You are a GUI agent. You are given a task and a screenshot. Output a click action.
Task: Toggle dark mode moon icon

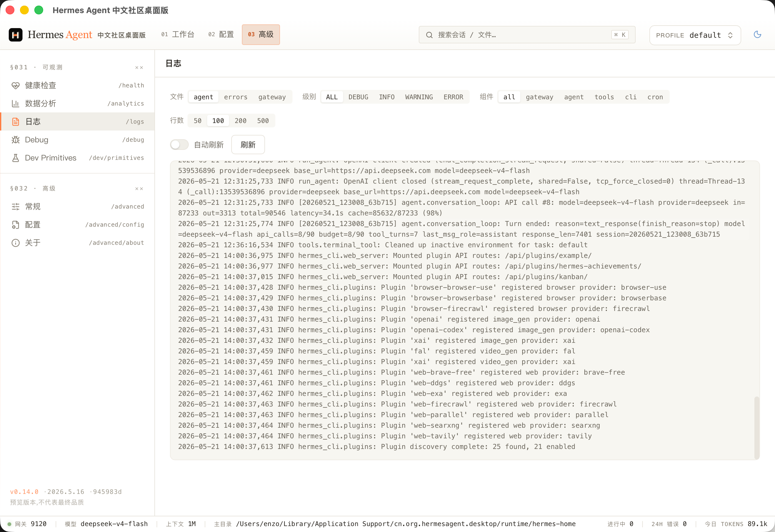[x=757, y=35]
